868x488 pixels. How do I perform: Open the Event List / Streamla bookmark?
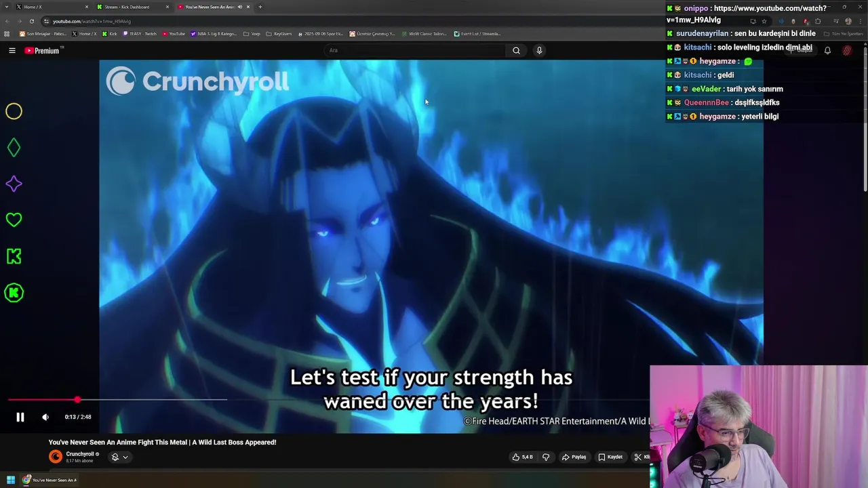click(x=477, y=33)
